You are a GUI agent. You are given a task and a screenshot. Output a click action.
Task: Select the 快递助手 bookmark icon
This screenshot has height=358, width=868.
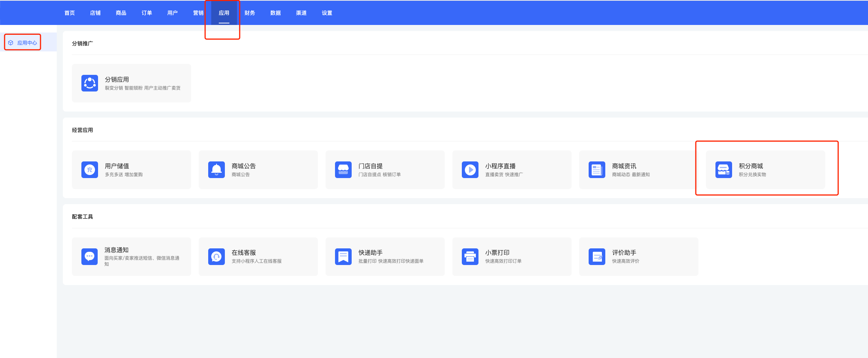tap(343, 257)
